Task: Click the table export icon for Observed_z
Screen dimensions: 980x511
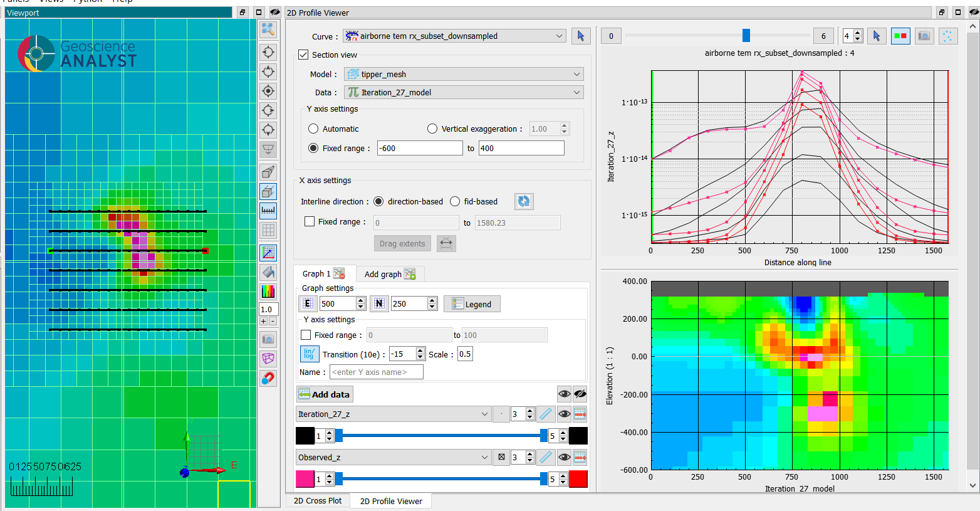Action: pyautogui.click(x=580, y=457)
